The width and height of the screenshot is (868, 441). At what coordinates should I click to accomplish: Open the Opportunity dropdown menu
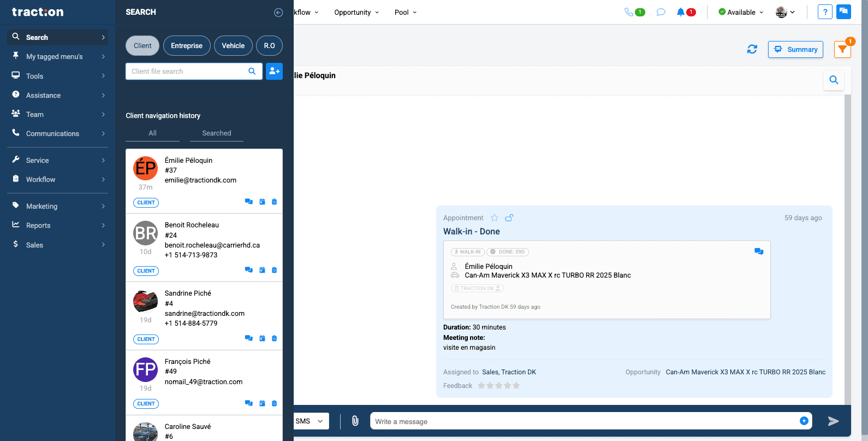click(x=356, y=13)
